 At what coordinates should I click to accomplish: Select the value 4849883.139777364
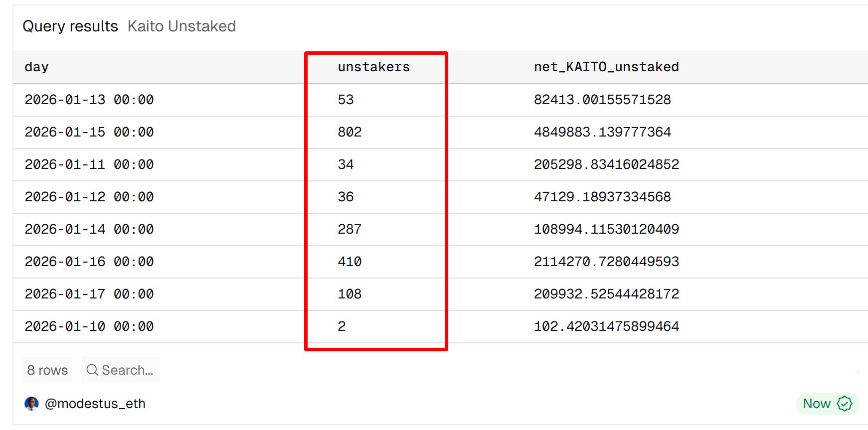(602, 132)
